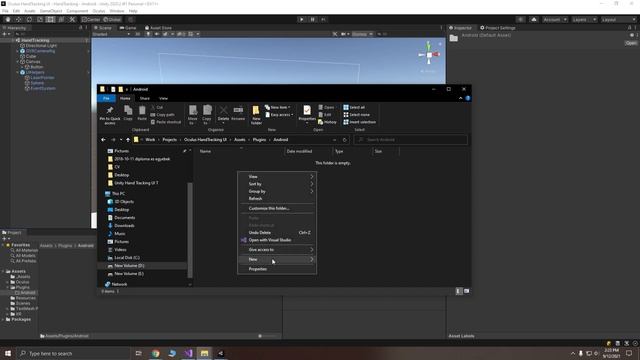Select Unity's Hand tool in the toolbar
640x360 pixels.
[x=8, y=19]
